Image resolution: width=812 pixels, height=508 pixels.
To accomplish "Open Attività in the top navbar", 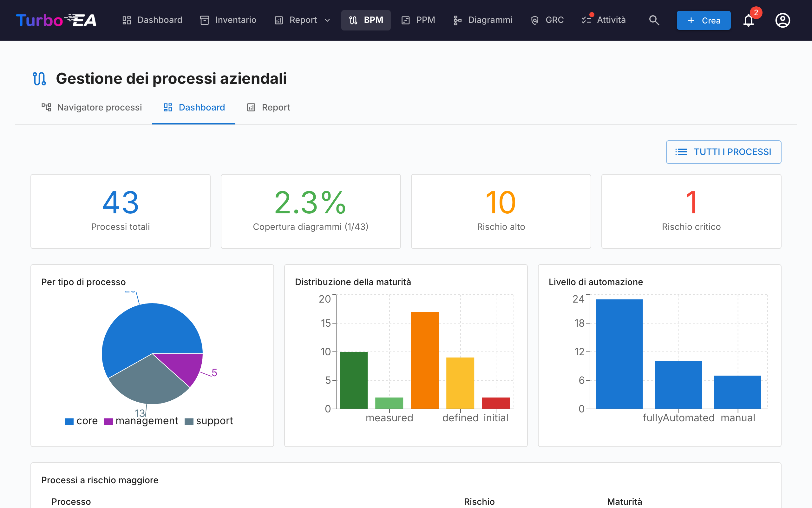I will 604,20.
